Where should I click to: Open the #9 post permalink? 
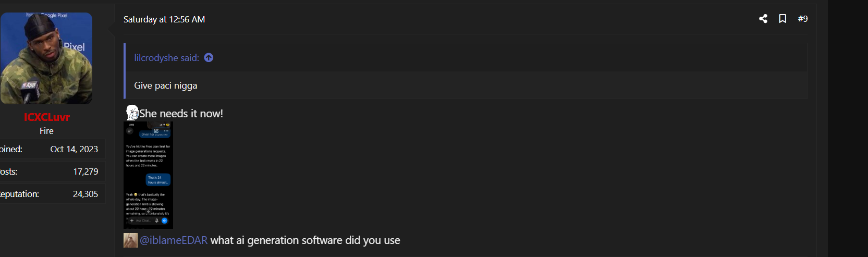[x=803, y=19]
